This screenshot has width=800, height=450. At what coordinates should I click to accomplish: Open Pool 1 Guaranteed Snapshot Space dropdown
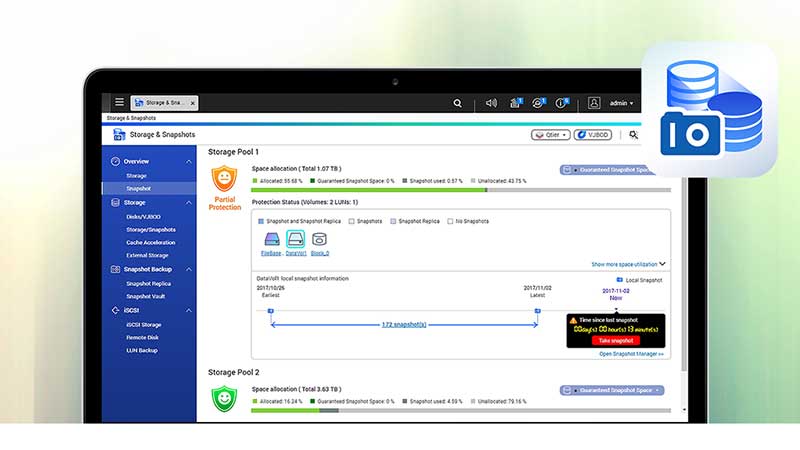tap(607, 170)
